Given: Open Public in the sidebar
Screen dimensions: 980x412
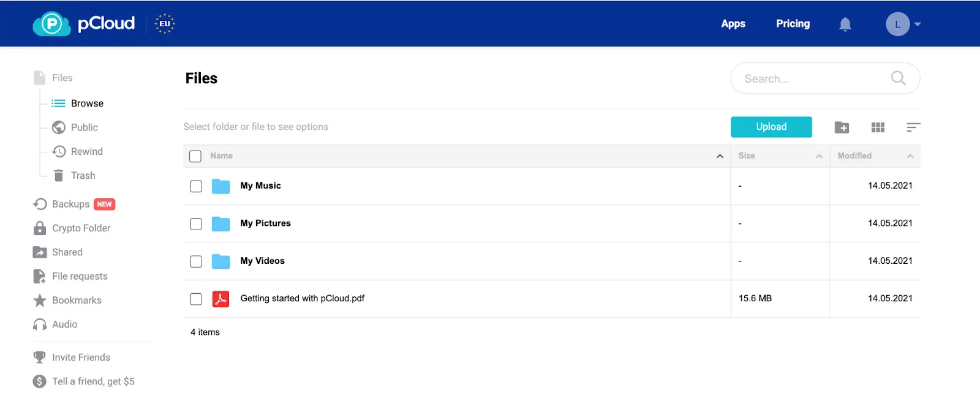Looking at the screenshot, I should tap(85, 127).
